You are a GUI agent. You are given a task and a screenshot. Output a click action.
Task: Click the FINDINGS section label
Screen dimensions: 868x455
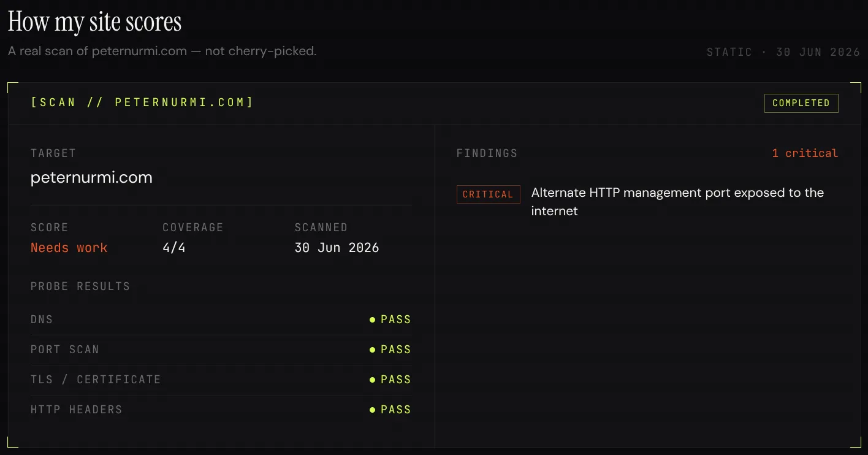pyautogui.click(x=487, y=153)
